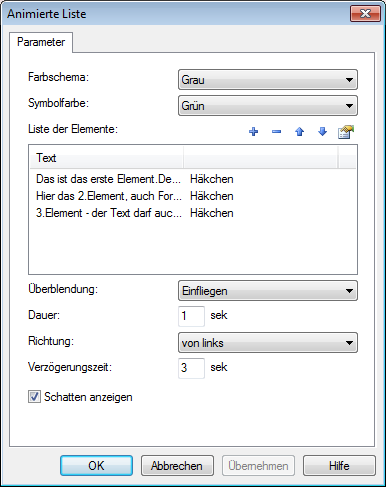Open the Farbschema dropdown
This screenshot has height=487, width=386.
(268, 80)
